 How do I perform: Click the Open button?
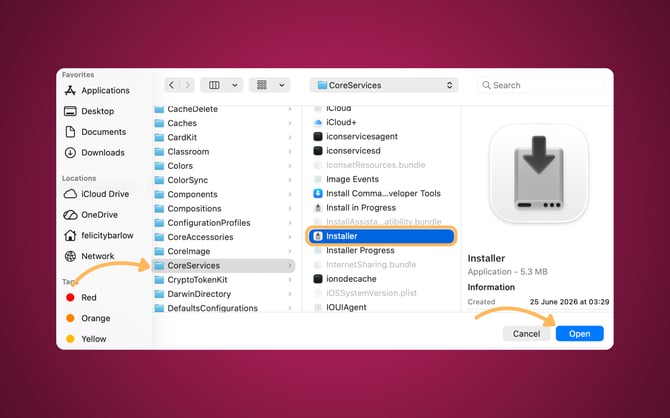click(x=579, y=333)
